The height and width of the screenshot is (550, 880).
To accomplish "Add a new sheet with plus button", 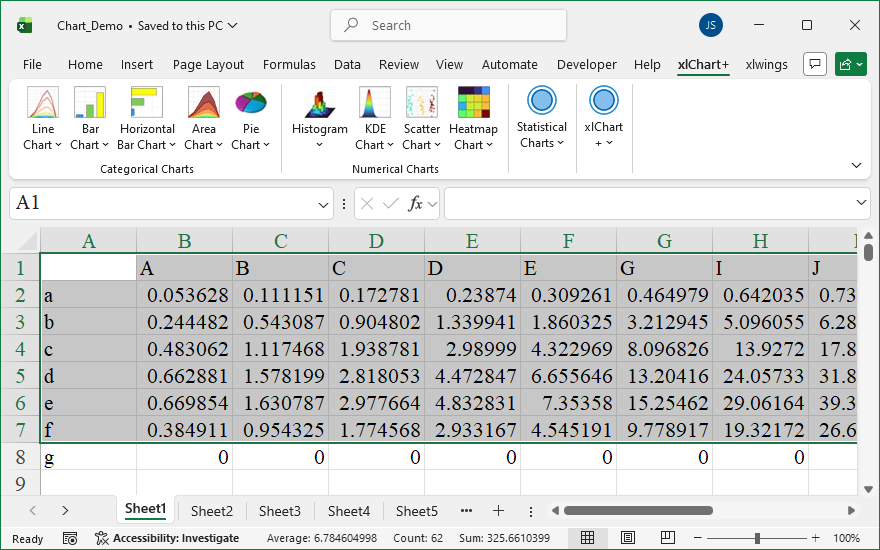I will [x=498, y=511].
